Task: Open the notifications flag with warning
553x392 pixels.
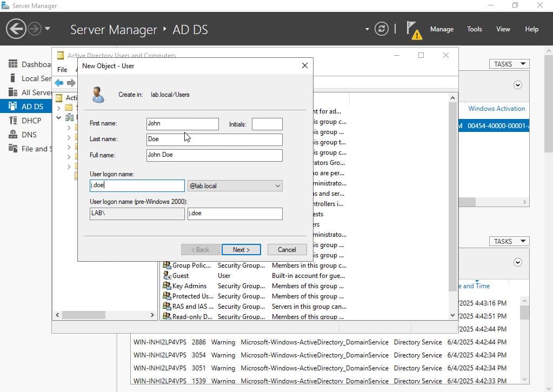Action: [414, 30]
